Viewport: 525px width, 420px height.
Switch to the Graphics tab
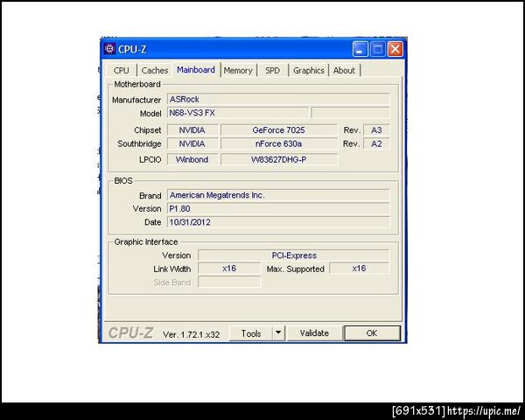(308, 70)
